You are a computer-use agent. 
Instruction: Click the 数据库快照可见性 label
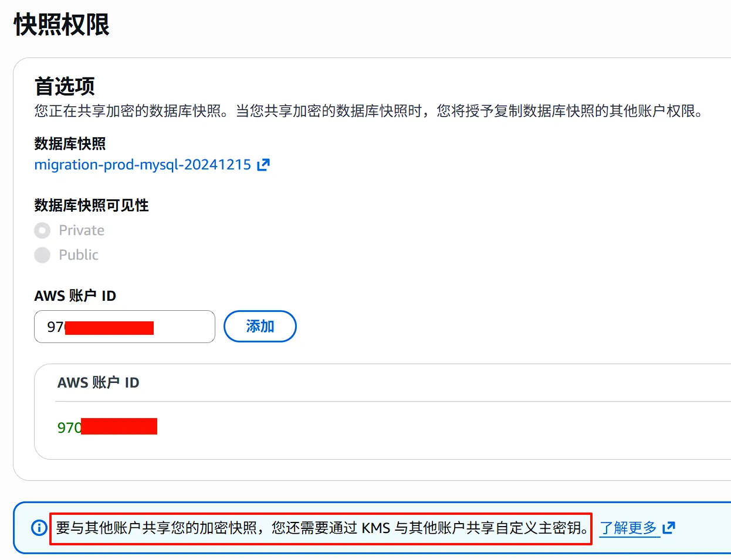pos(91,205)
